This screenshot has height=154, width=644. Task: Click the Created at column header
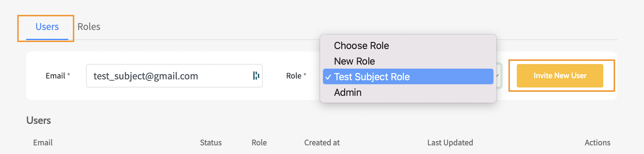(322, 143)
